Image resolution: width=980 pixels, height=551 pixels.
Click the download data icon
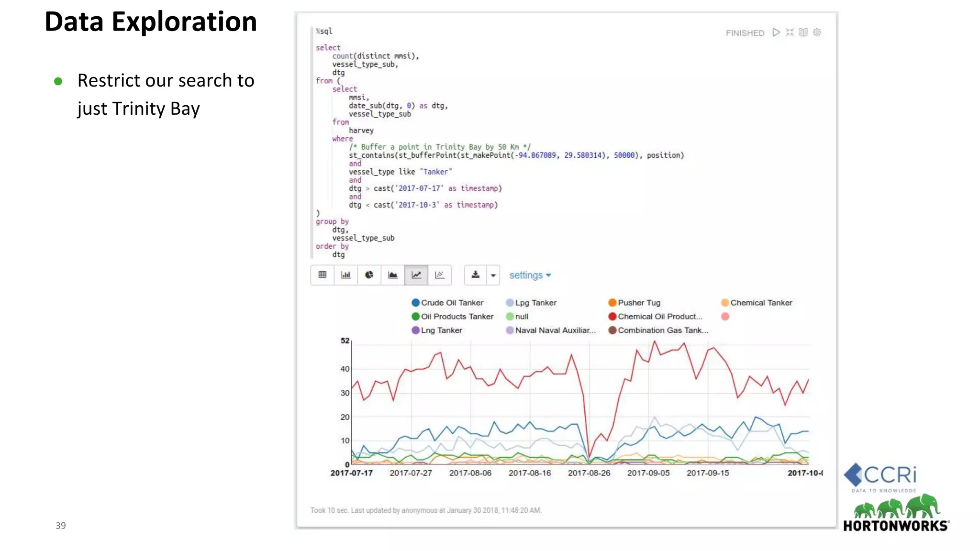pos(475,275)
